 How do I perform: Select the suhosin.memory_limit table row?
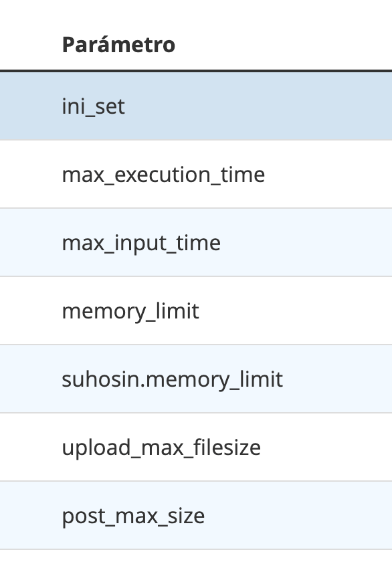point(196,379)
